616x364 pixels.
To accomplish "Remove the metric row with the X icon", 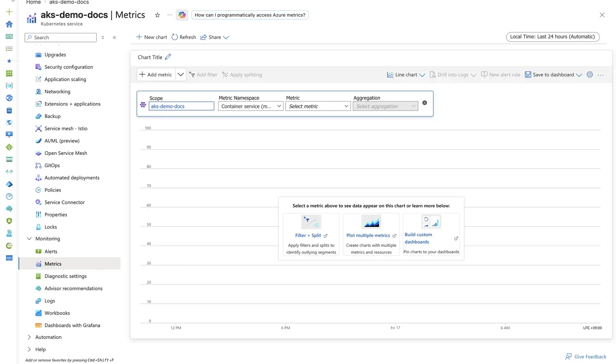I will click(425, 103).
